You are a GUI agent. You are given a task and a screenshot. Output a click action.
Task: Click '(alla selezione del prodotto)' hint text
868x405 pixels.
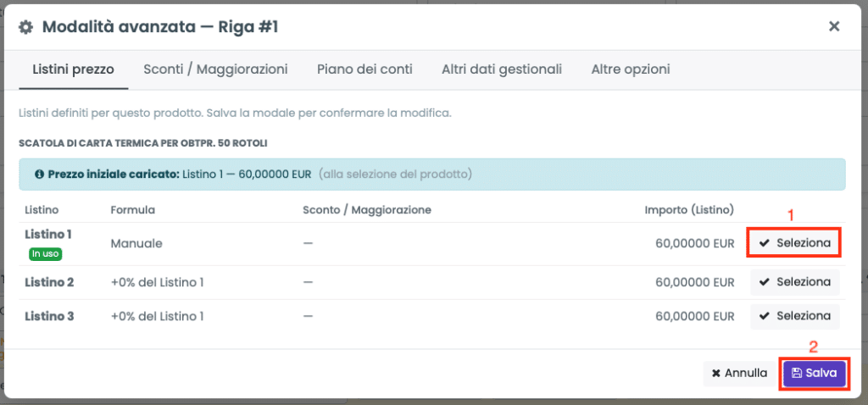point(395,175)
